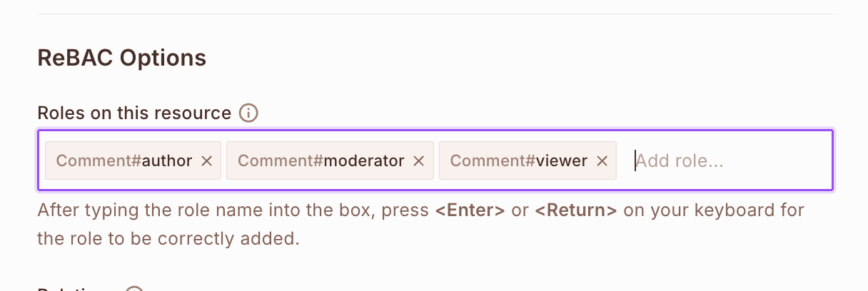Select the Comment#viewer chip label
868x291 pixels.
click(x=519, y=161)
